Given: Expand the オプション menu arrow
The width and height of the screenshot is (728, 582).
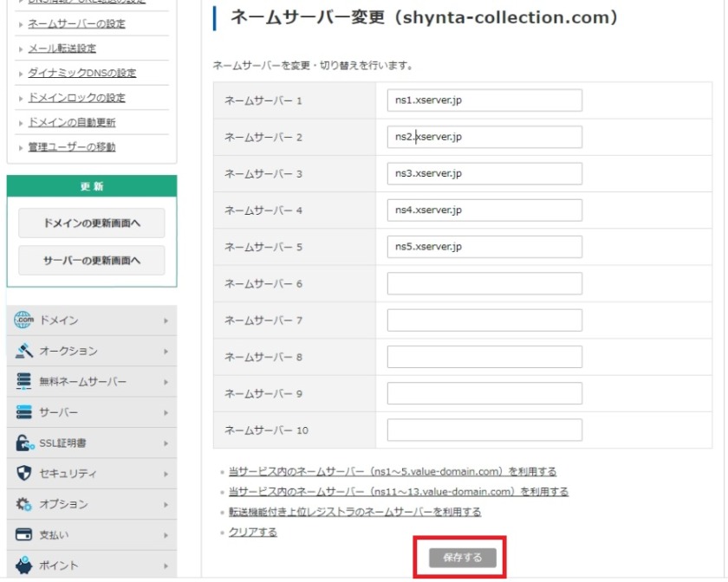Looking at the screenshot, I should 166,505.
